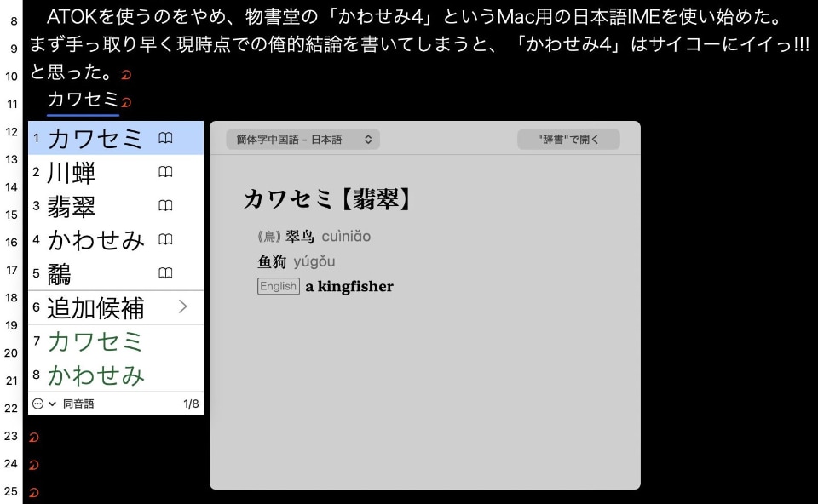Expand the chevron next to 同音語
This screenshot has height=504, width=818.
[52, 404]
